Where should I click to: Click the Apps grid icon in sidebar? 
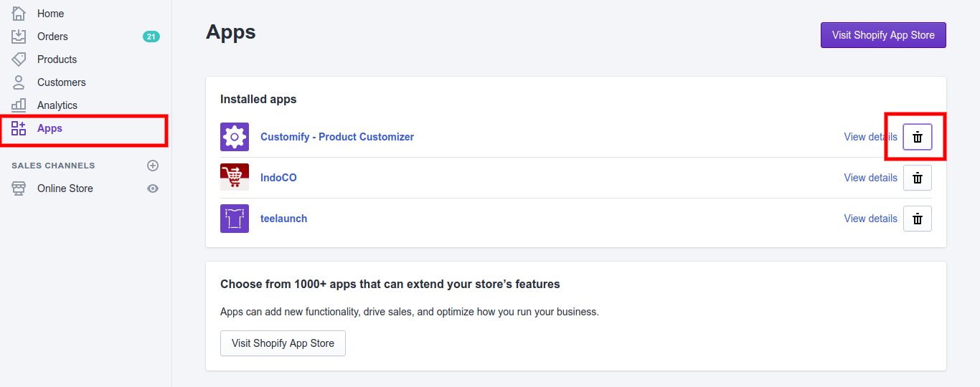(x=19, y=128)
